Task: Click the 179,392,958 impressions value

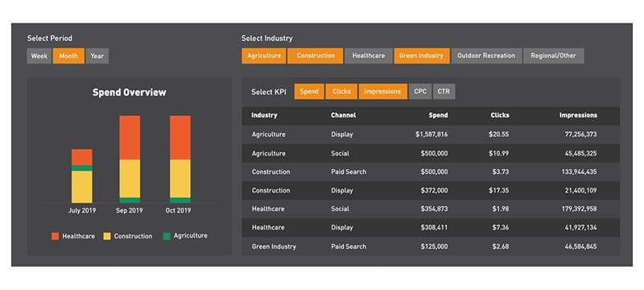Action: pos(579,209)
